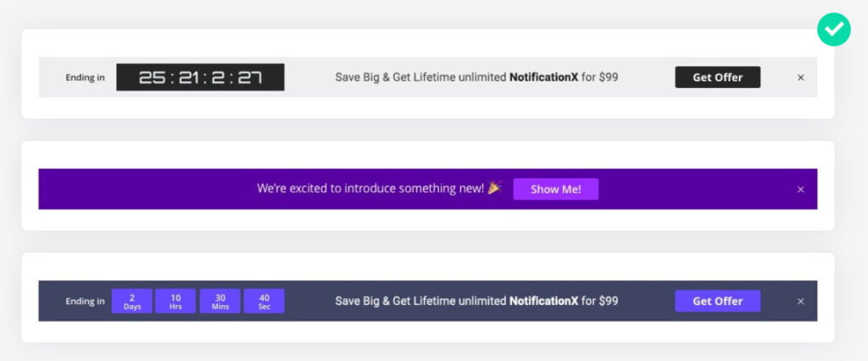Choose the purple announcement theme card
The width and height of the screenshot is (868, 361).
tap(428, 186)
